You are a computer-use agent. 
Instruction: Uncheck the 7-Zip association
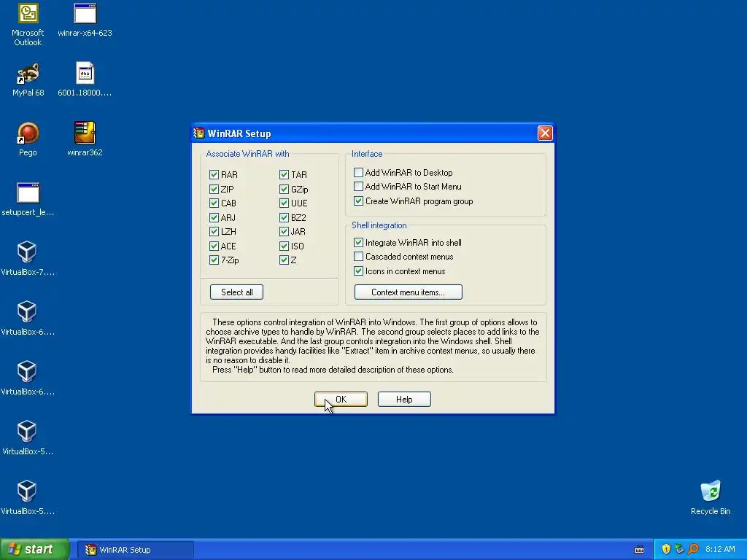[214, 260]
